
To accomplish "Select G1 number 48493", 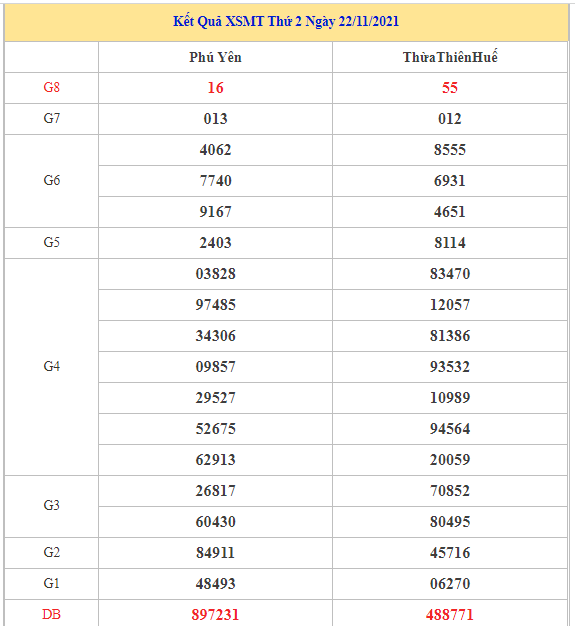I will (x=215, y=584).
